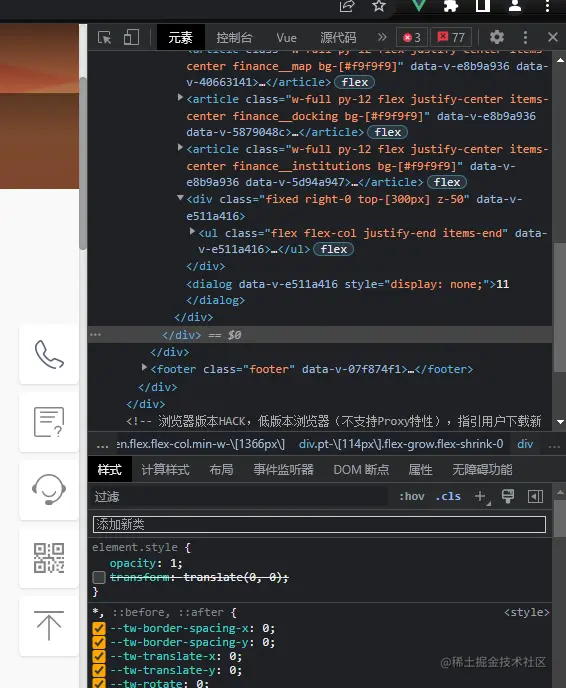
Task: Expand the finance__docking article node
Action: coord(180,97)
